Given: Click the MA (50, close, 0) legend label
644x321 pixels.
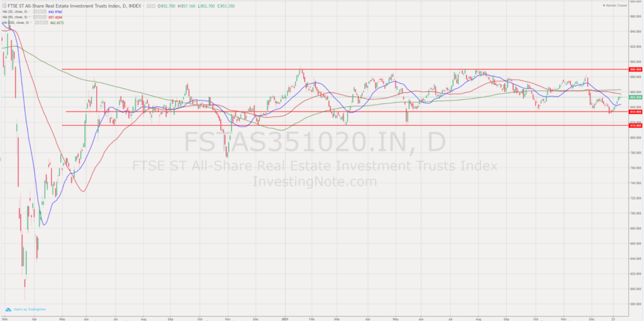Looking at the screenshot, I should coord(15,17).
